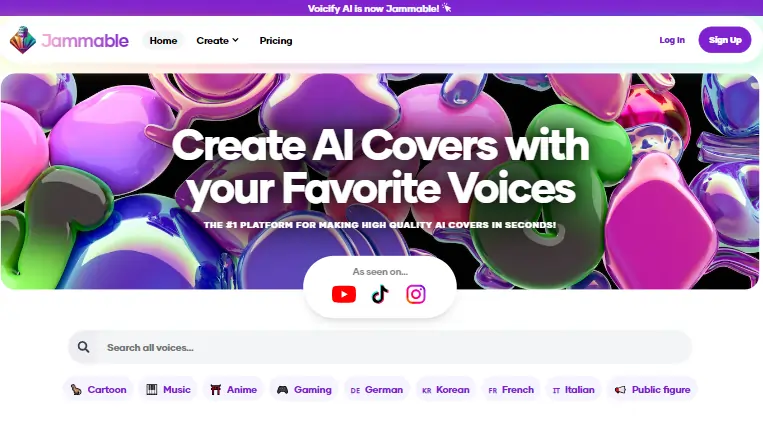Filter voices by German
The width and height of the screenshot is (763, 426).
pos(377,389)
